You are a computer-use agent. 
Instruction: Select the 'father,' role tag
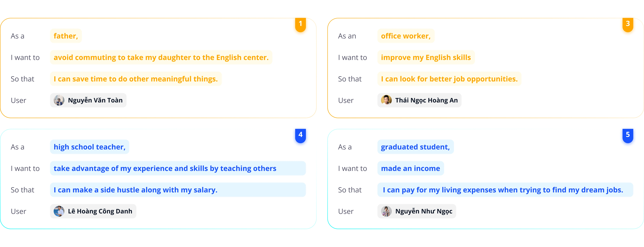coord(66,36)
